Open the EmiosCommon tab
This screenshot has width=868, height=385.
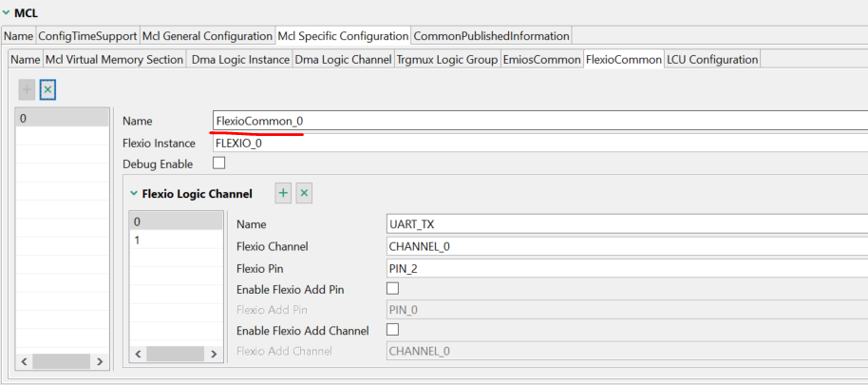(x=542, y=59)
